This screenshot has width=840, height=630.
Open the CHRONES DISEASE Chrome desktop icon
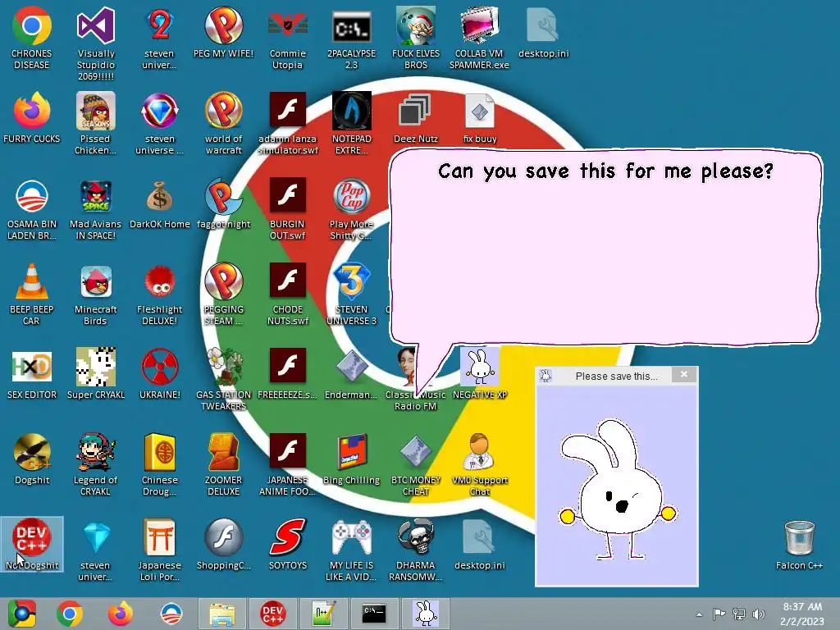[32, 25]
